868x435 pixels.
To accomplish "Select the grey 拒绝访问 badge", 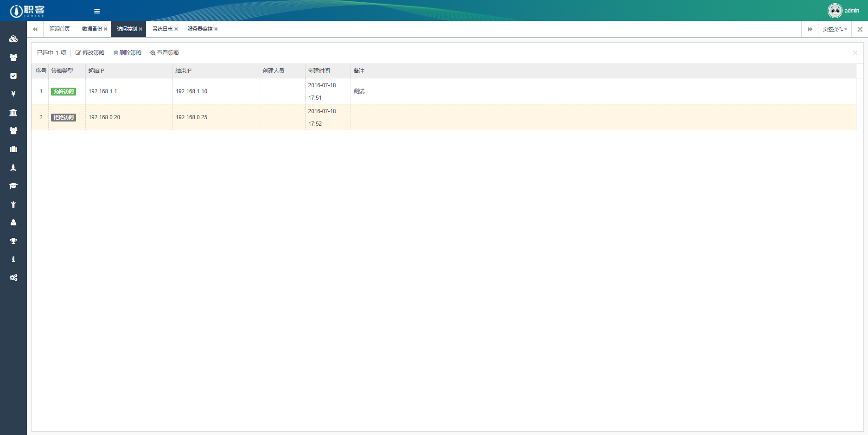I will click(x=64, y=117).
